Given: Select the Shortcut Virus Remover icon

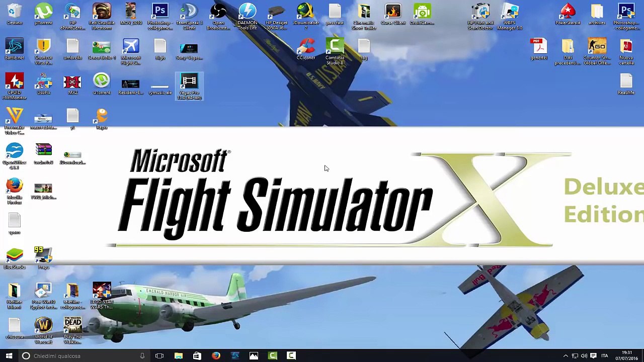Looking at the screenshot, I should coord(43,51).
